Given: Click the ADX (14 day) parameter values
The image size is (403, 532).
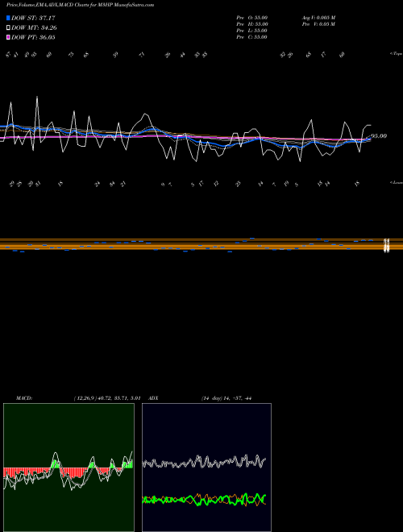Looking at the screenshot, I should [x=226, y=398].
